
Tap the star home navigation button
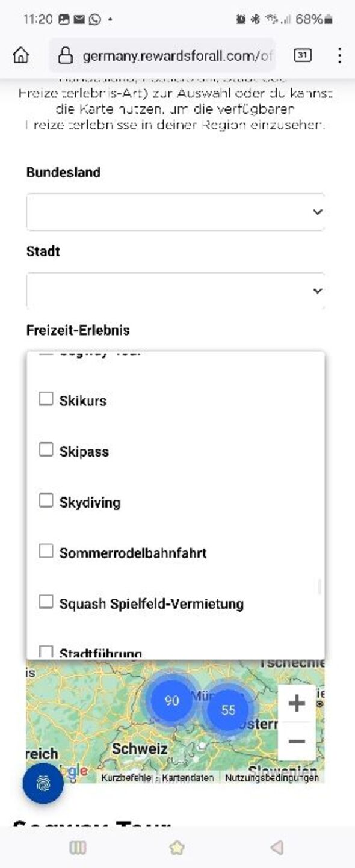pyautogui.click(x=177, y=848)
